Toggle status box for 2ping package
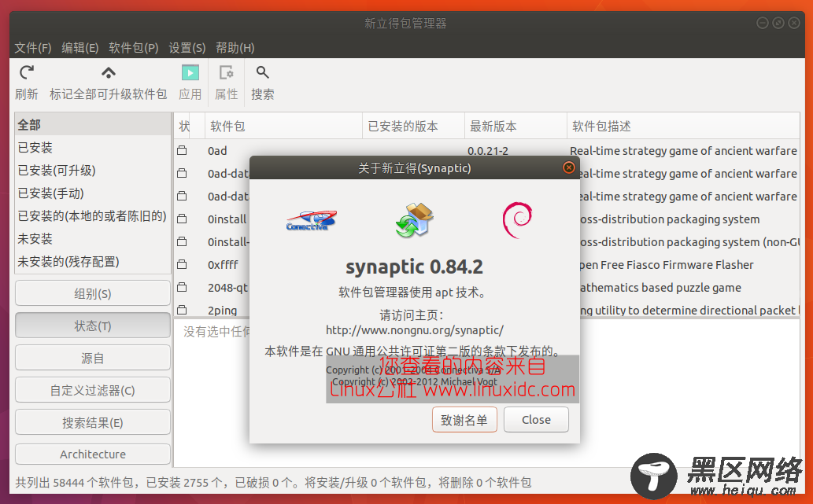The height and width of the screenshot is (504, 813). 182,311
